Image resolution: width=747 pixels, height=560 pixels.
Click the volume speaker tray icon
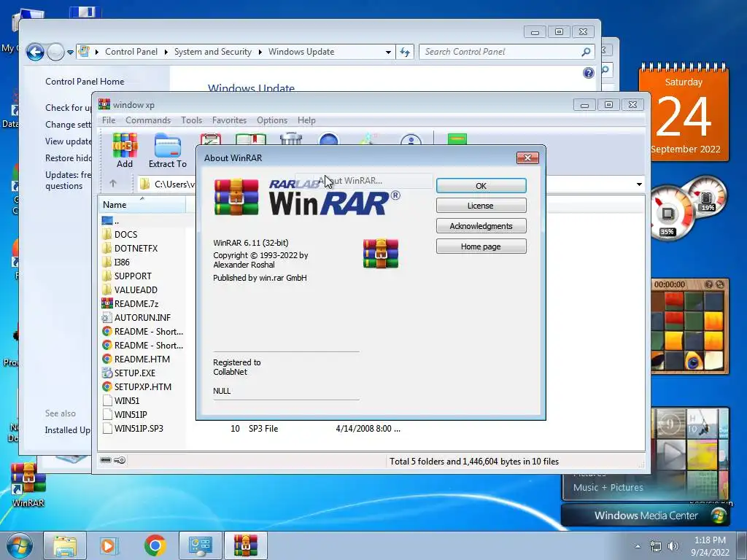(x=673, y=546)
